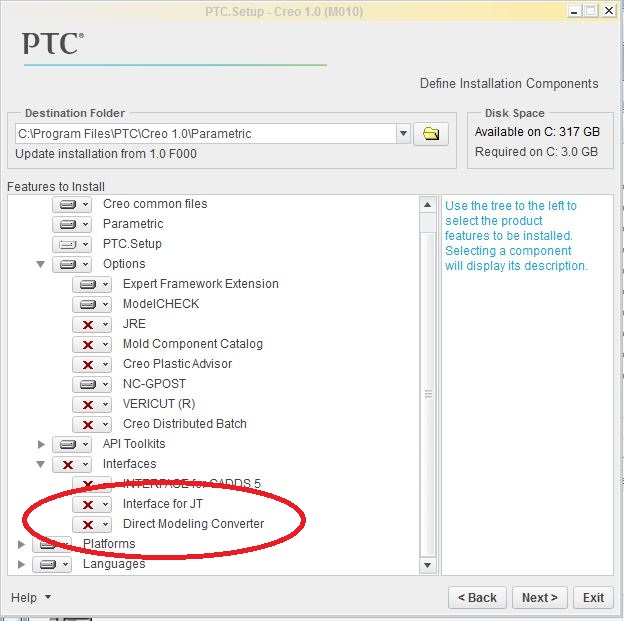Viewport: 624px width, 621px height.
Task: Select Expert Framework Extension row
Action: [x=201, y=284]
